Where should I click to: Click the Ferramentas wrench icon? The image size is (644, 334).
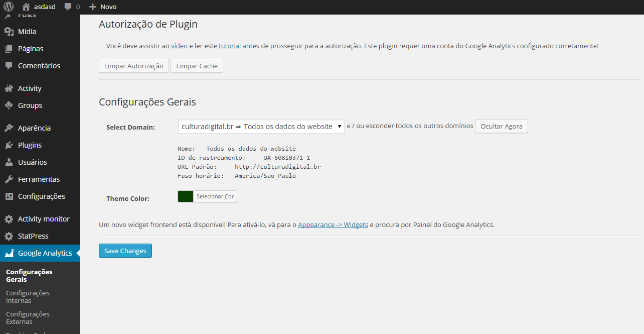point(9,179)
